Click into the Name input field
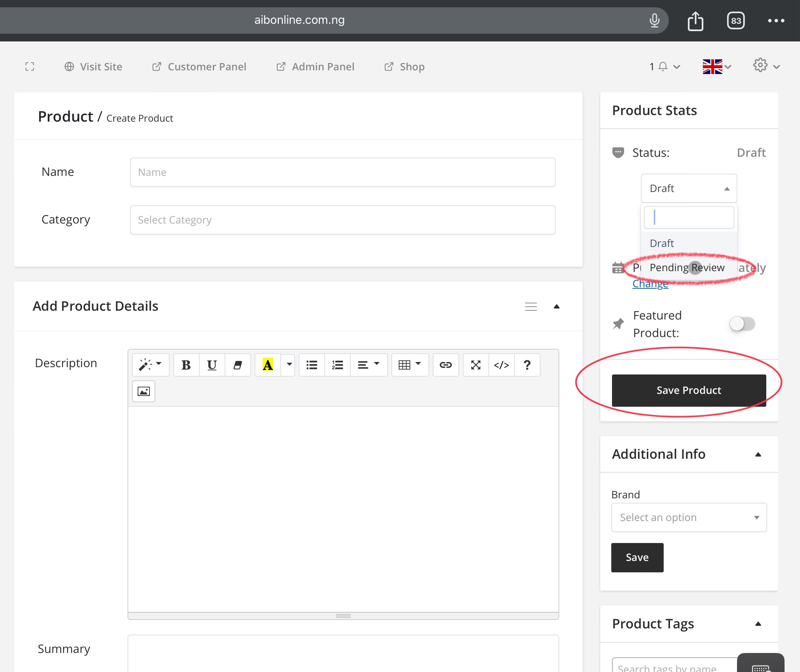The height and width of the screenshot is (672, 800). 343,172
